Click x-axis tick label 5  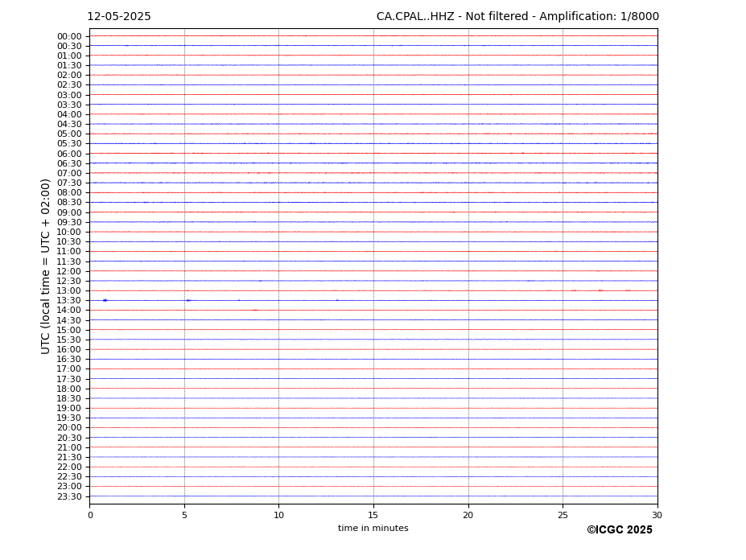coord(184,515)
